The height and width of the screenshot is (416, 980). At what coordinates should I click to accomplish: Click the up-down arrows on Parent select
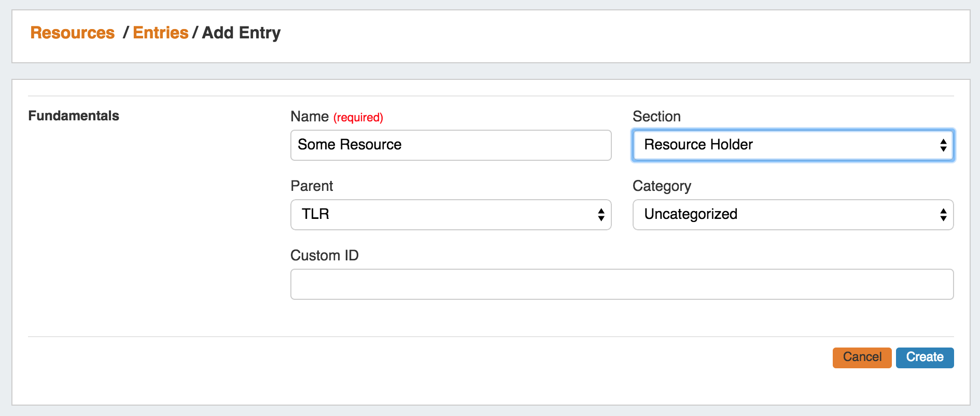pos(601,215)
